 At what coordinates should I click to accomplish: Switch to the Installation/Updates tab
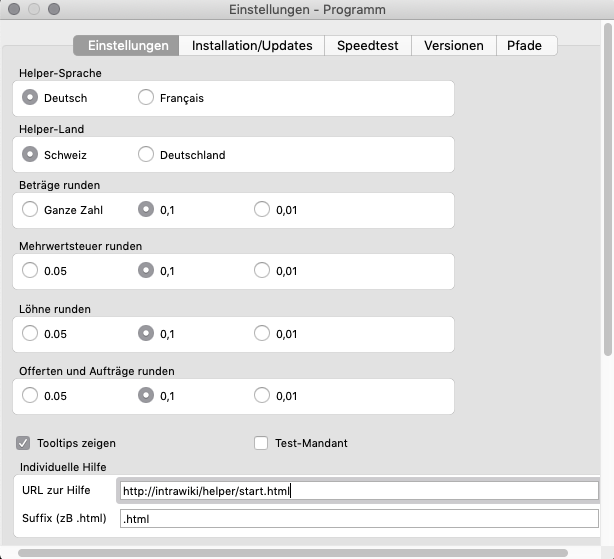(252, 46)
